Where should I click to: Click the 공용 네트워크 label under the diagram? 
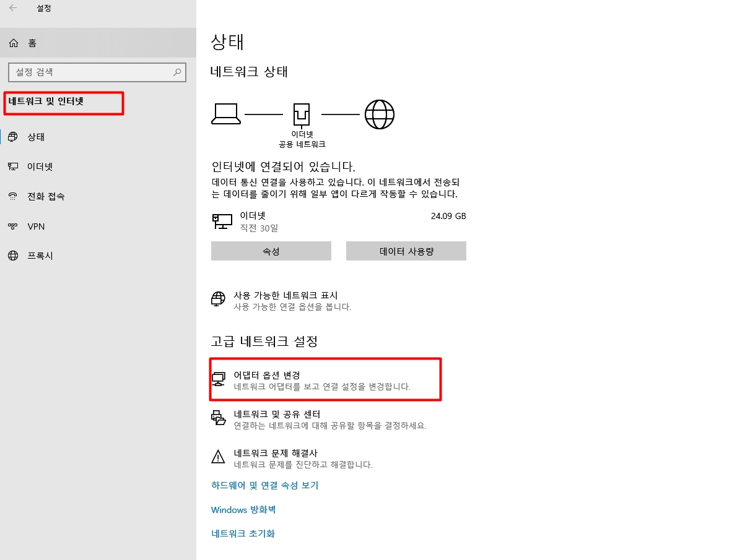click(x=302, y=145)
